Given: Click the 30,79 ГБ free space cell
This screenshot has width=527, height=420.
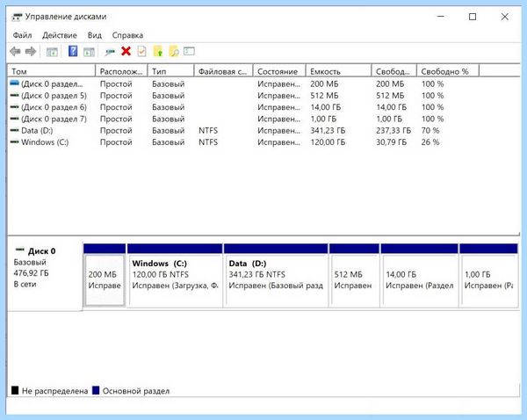Looking at the screenshot, I should pyautogui.click(x=391, y=142).
